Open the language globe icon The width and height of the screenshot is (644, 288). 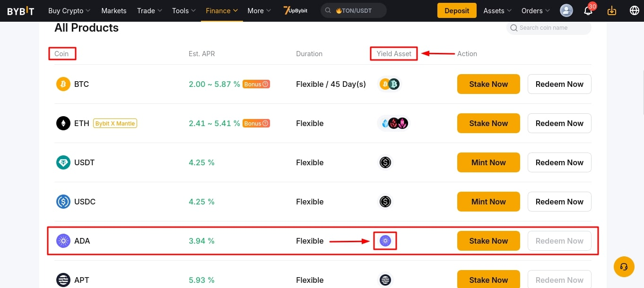point(634,10)
